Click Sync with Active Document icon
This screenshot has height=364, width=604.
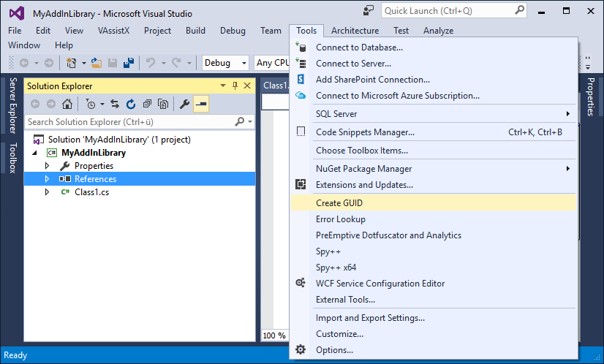pyautogui.click(x=116, y=104)
